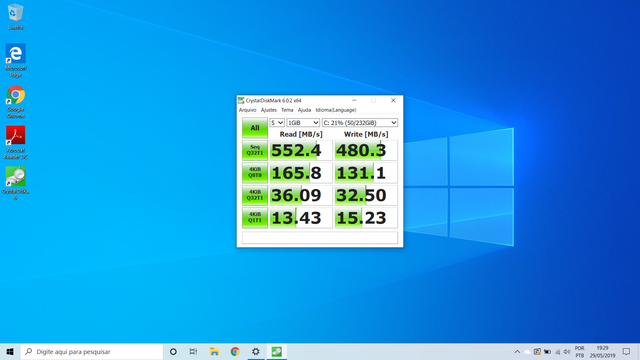Click the 480.3 sequential write result
This screenshot has height=360, width=640.
tap(366, 150)
